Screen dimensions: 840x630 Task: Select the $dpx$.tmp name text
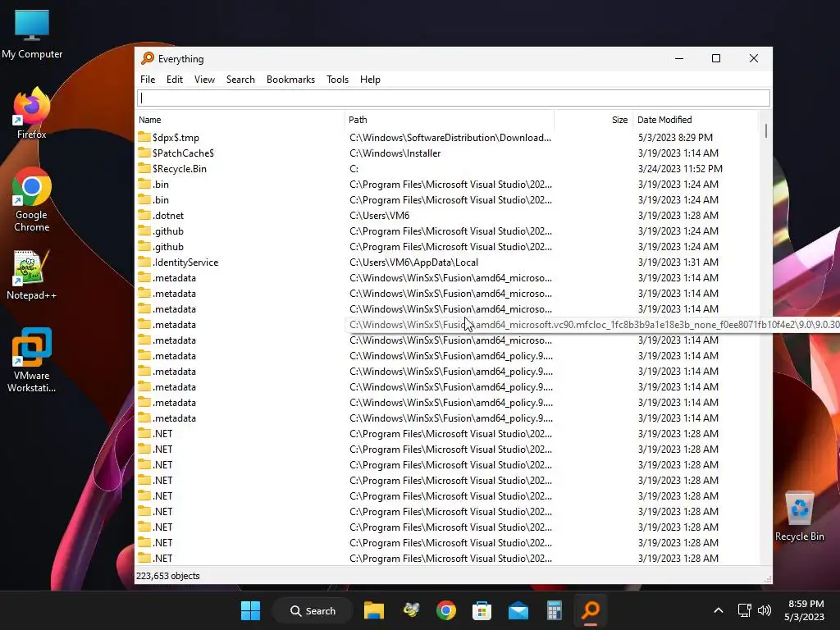click(x=176, y=138)
